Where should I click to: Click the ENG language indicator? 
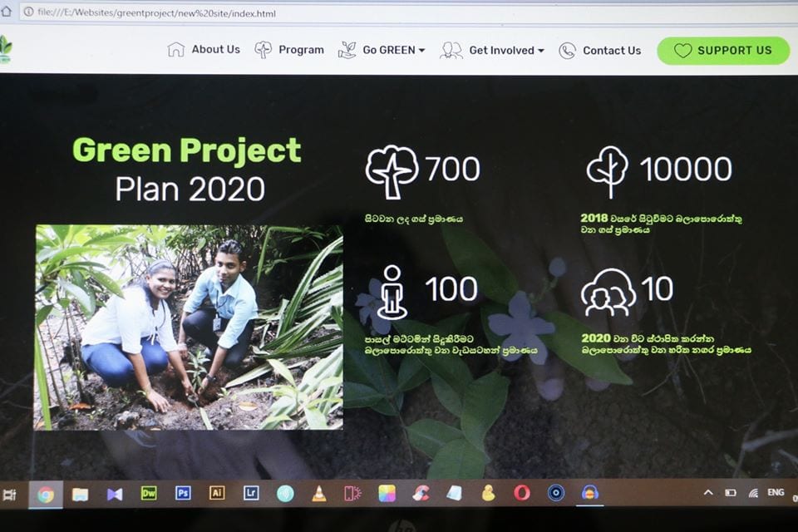click(x=776, y=493)
